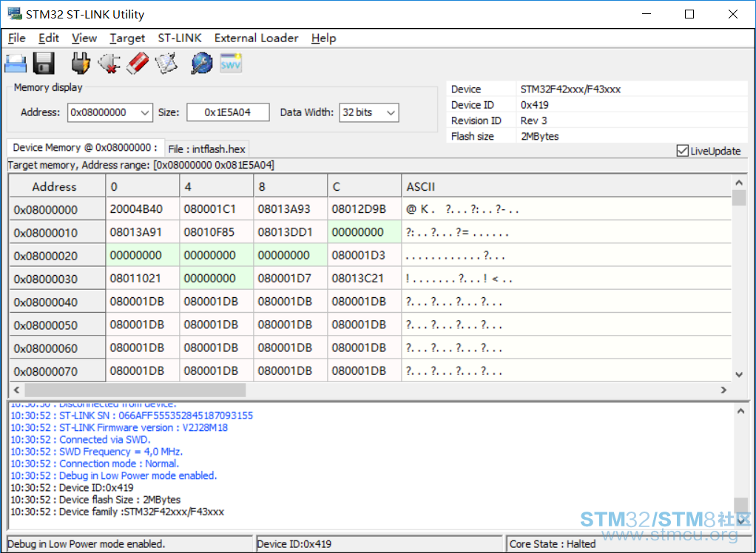Click memory cell 08013DD1

click(x=291, y=232)
